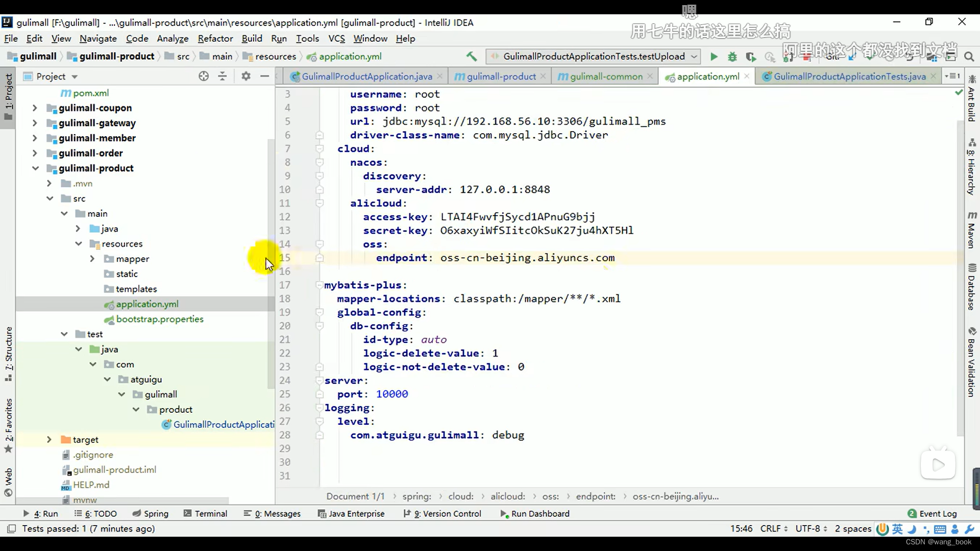The width and height of the screenshot is (980, 551).
Task: Expand the mapper folder
Action: (92, 259)
